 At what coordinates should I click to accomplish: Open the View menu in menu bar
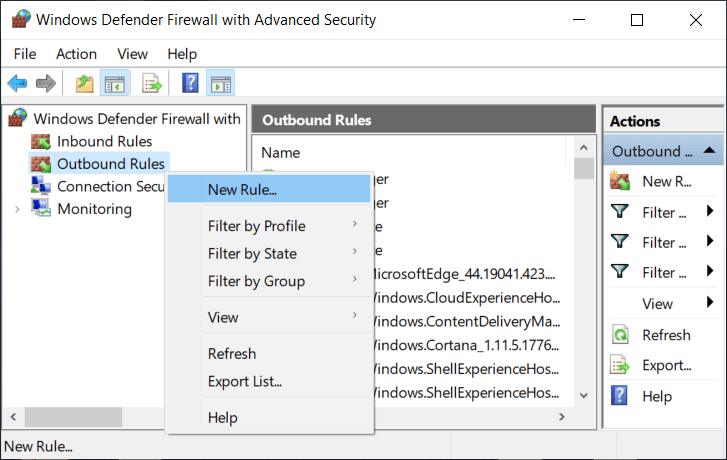132,54
